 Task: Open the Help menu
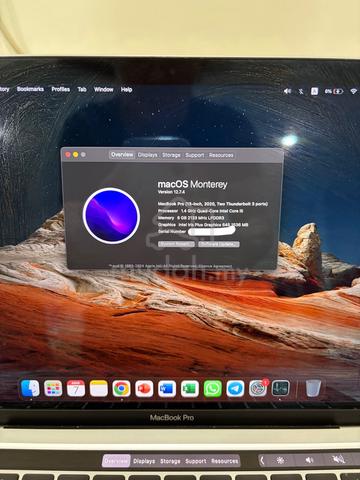(126, 89)
